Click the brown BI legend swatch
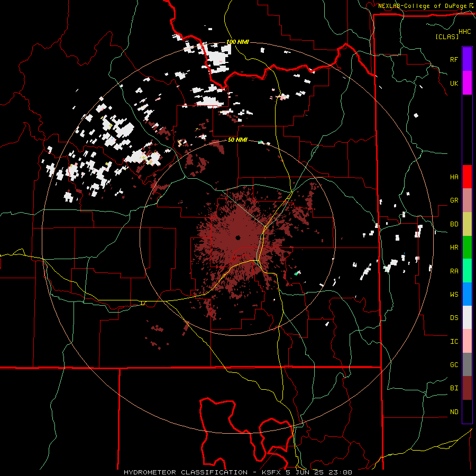 pyautogui.click(x=467, y=388)
